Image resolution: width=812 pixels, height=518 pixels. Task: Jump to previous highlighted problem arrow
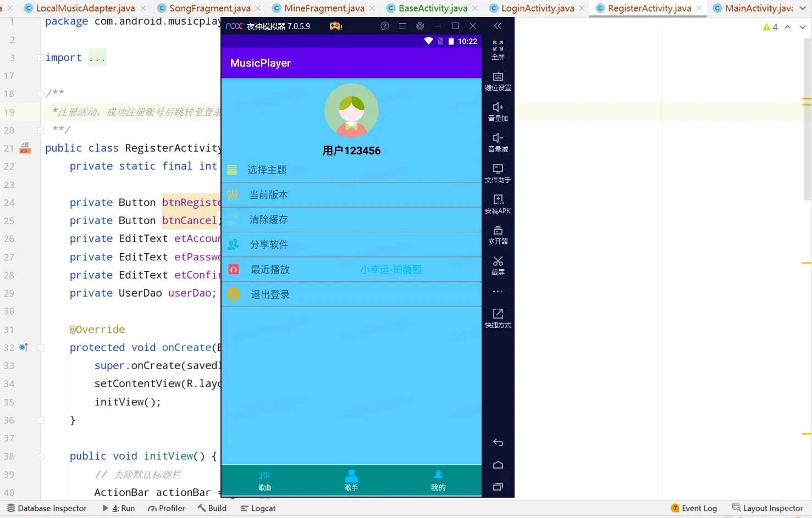point(788,27)
